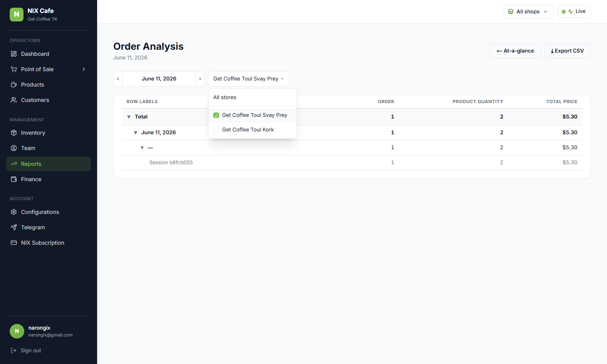
Task: Click the Total row label
Action: pos(141,117)
